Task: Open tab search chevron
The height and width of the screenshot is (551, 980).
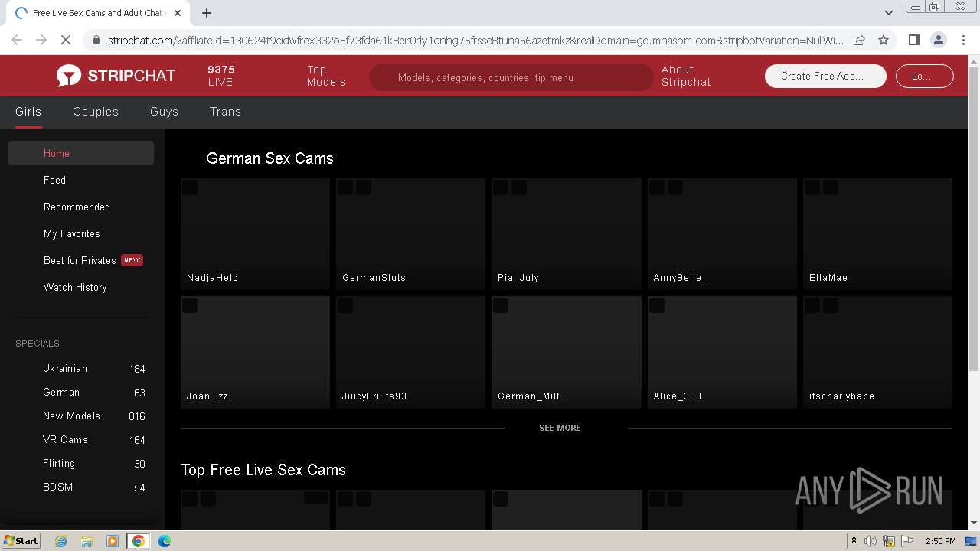Action: (888, 13)
